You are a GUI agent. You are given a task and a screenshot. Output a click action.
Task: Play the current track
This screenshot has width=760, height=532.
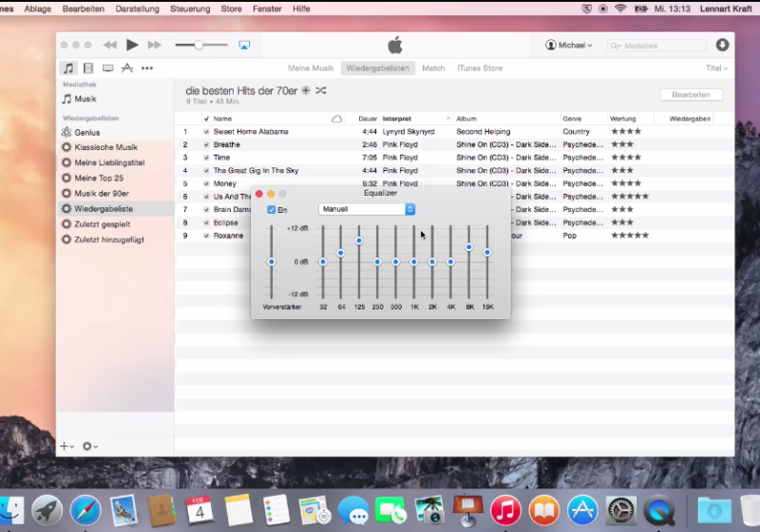coord(132,45)
